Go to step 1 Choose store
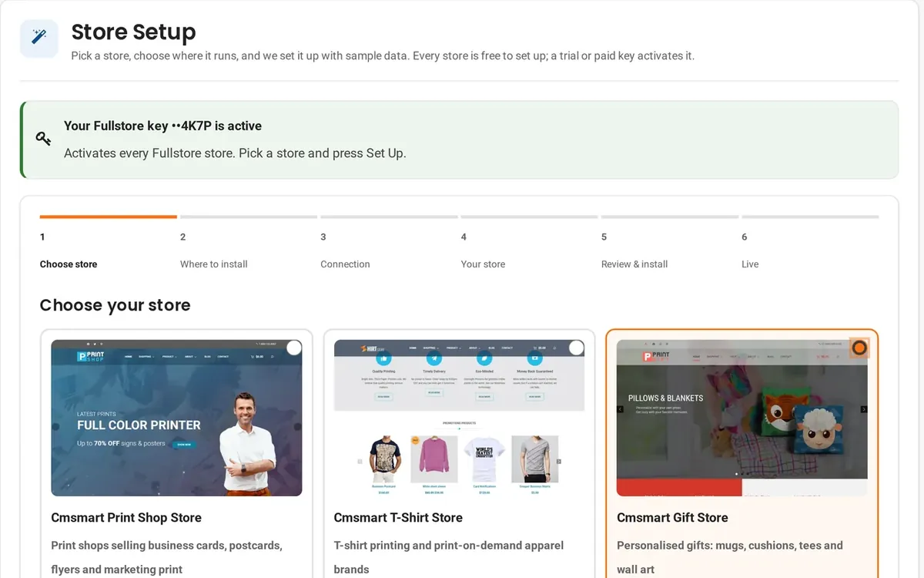The width and height of the screenshot is (924, 578). [x=109, y=242]
